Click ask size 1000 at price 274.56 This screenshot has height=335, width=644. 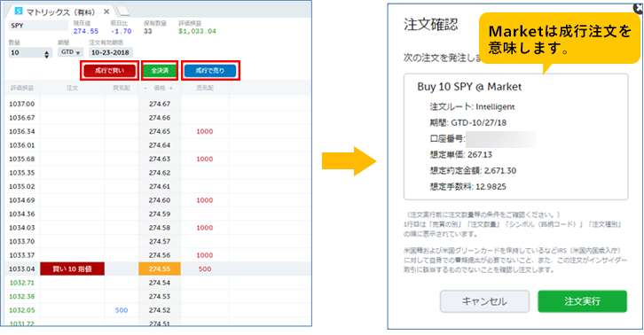(205, 255)
